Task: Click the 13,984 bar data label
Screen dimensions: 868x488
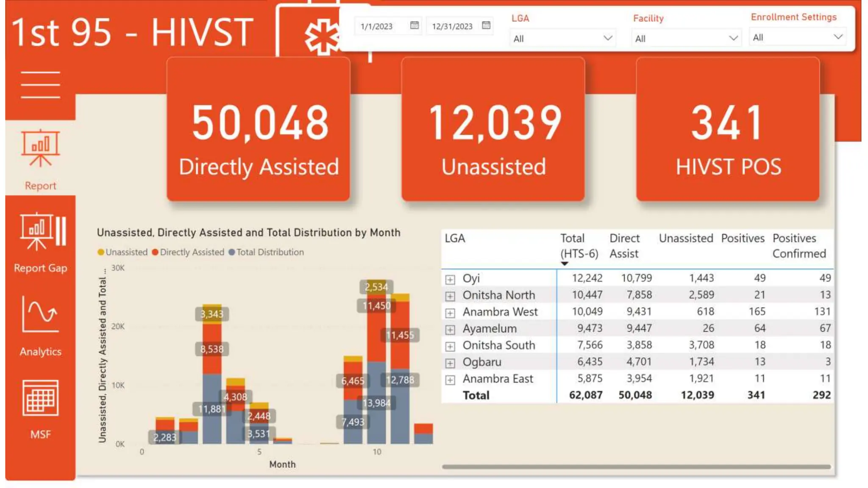Action: (x=376, y=403)
